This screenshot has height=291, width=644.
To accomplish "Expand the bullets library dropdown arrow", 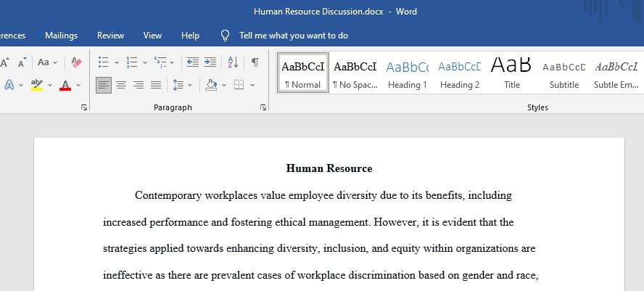I will 117,63.
